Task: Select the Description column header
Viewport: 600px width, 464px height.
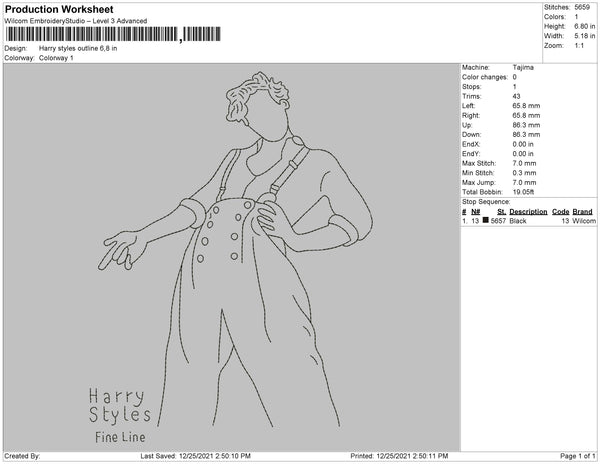Action: click(528, 212)
